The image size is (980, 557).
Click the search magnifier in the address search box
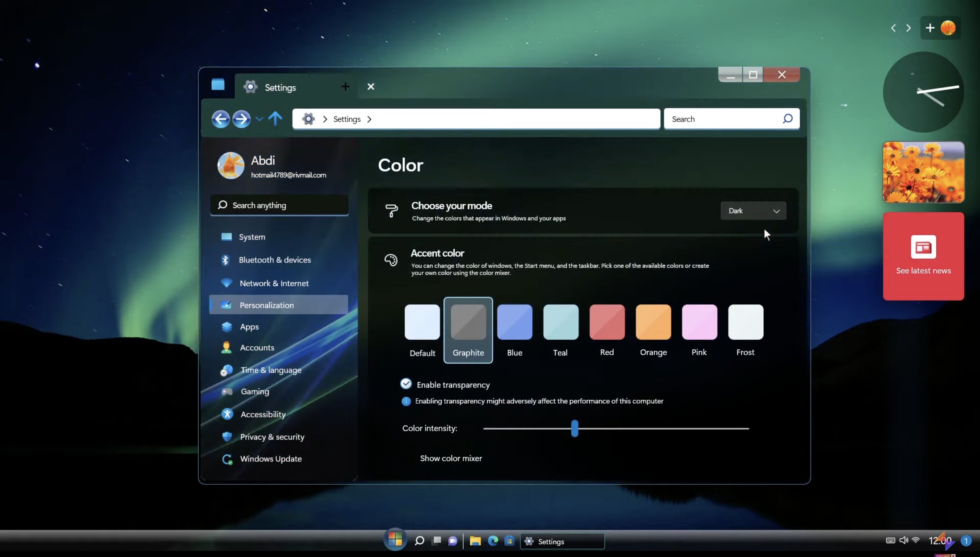click(787, 119)
